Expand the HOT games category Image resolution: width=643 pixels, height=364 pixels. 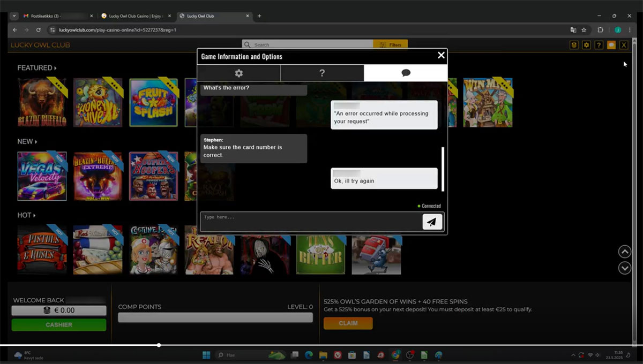26,215
